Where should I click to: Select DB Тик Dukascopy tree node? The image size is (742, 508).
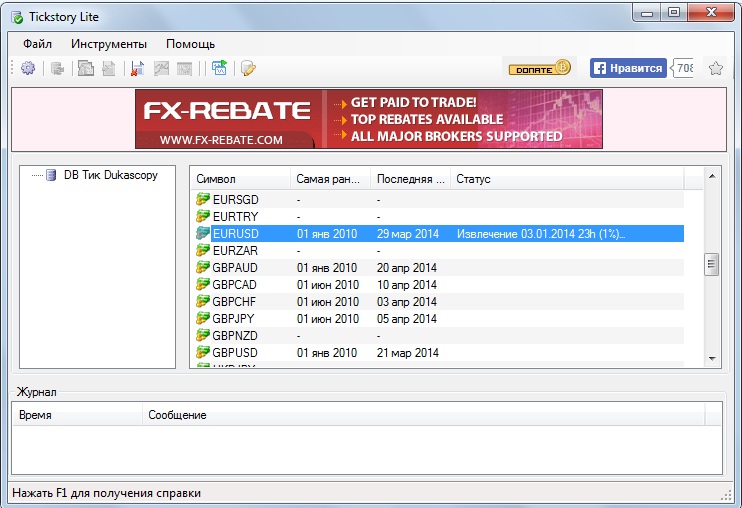click(110, 175)
